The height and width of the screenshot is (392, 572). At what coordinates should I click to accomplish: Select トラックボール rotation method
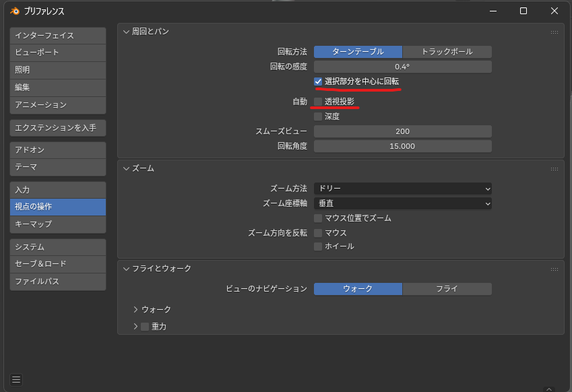[447, 51]
